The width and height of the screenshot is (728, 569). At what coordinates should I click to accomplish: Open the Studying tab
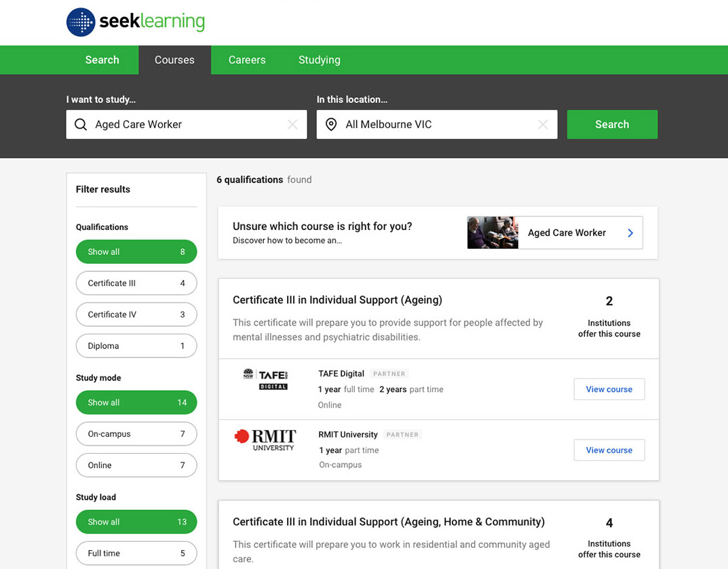[320, 60]
